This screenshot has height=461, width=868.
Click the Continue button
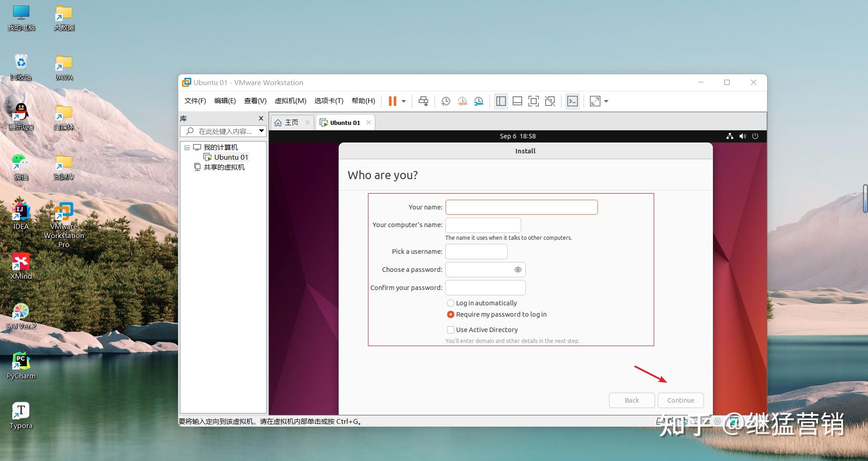click(x=680, y=400)
